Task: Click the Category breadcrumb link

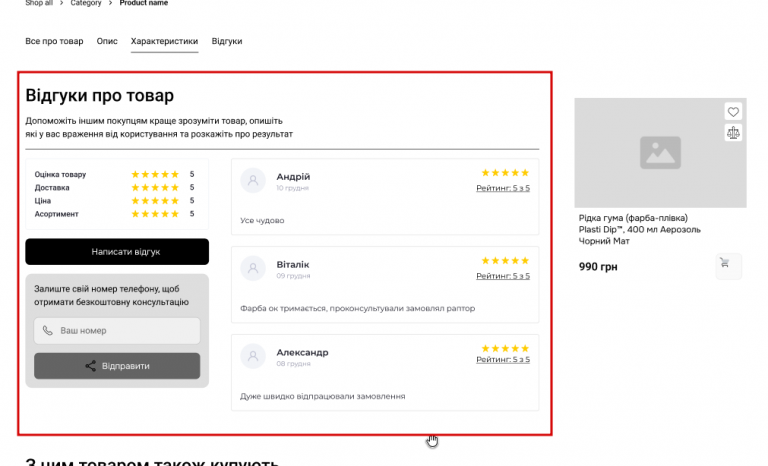Action: (86, 3)
